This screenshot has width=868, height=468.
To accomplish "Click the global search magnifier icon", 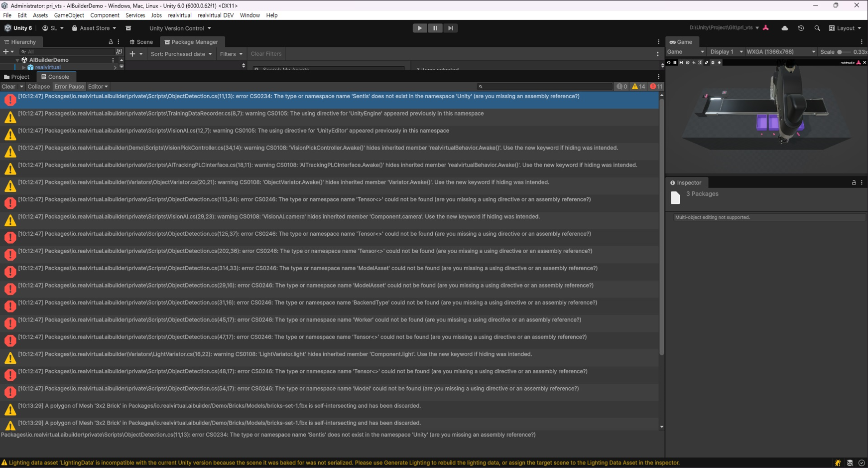I will pyautogui.click(x=817, y=28).
